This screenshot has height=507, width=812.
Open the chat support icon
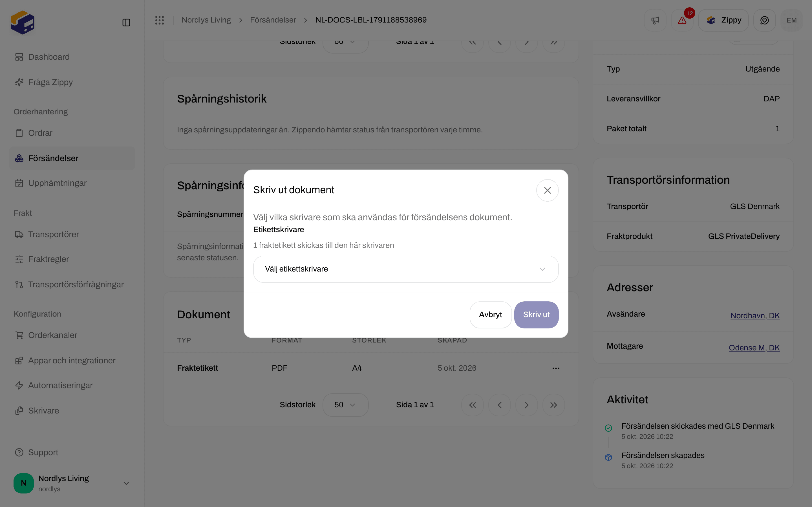click(x=764, y=20)
